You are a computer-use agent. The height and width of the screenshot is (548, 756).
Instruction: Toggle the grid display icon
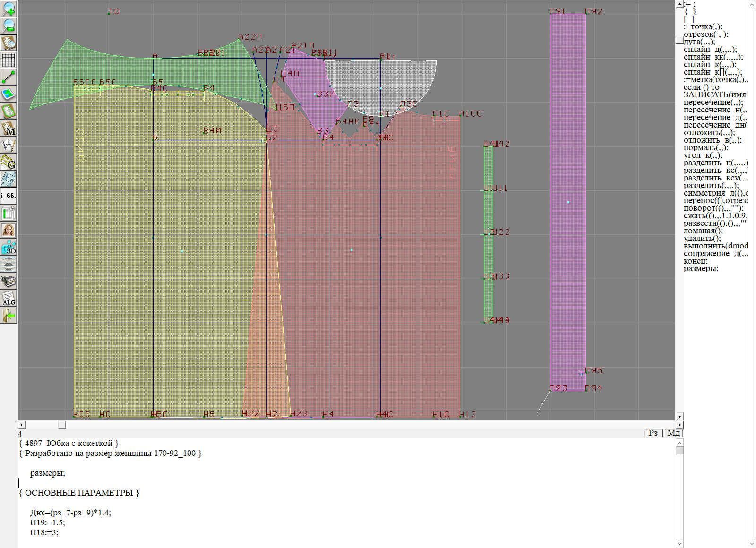(x=9, y=60)
